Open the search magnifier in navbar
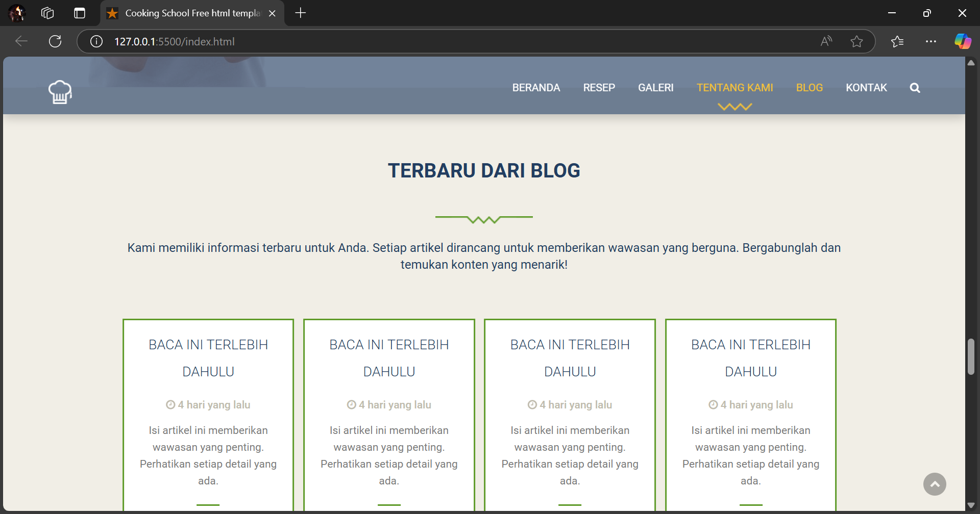 click(915, 88)
